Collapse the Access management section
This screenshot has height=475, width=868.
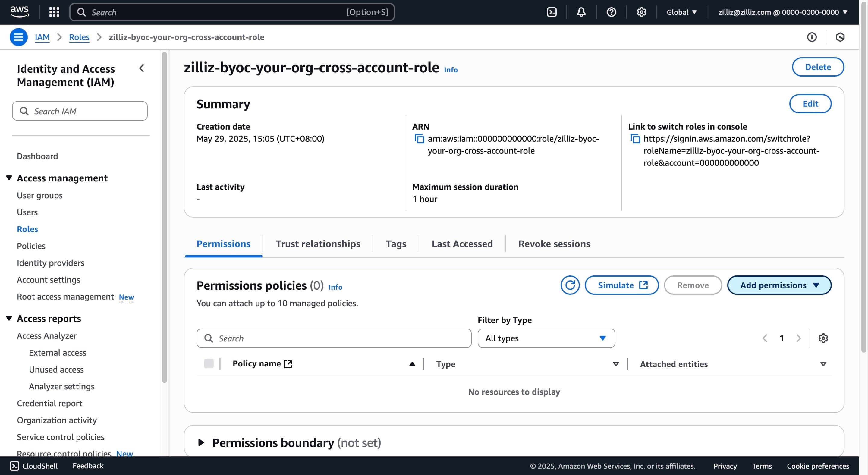pyautogui.click(x=9, y=178)
